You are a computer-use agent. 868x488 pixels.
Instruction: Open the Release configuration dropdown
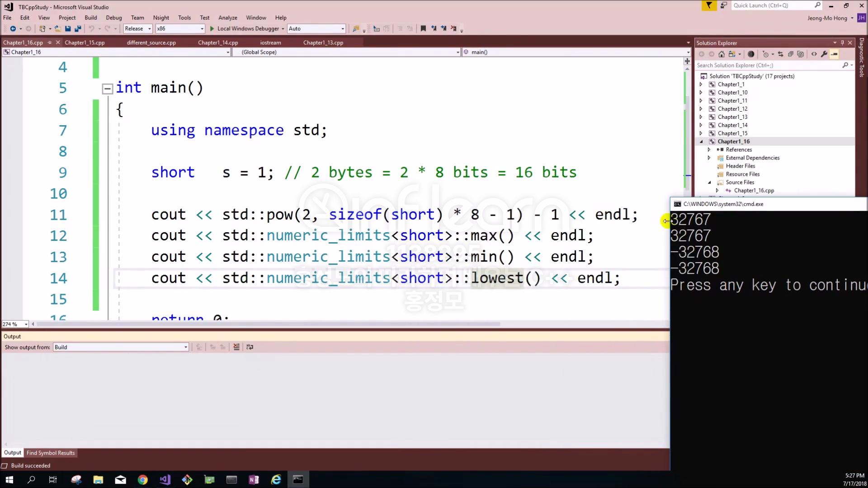(x=138, y=28)
